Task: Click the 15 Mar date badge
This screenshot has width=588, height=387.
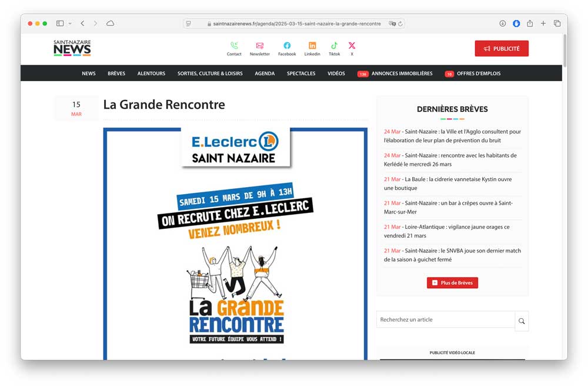Action: 76,108
